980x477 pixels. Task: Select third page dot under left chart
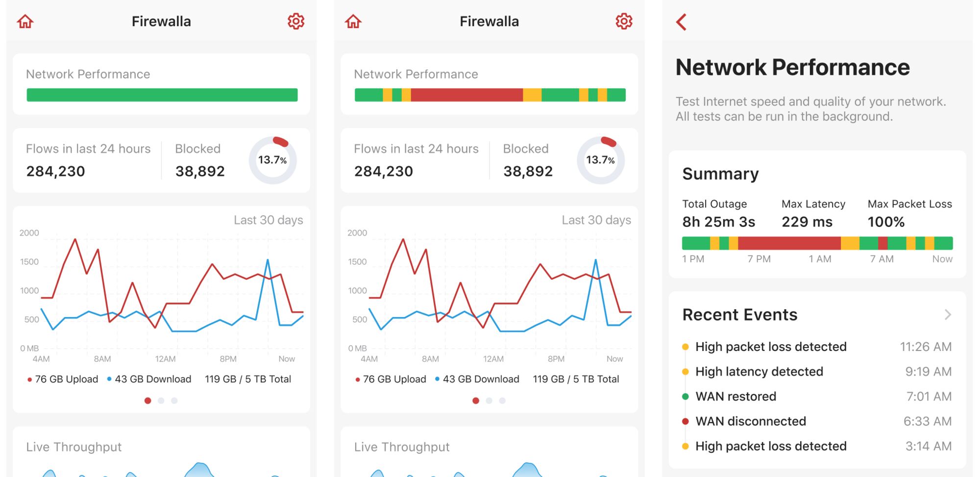(x=174, y=401)
